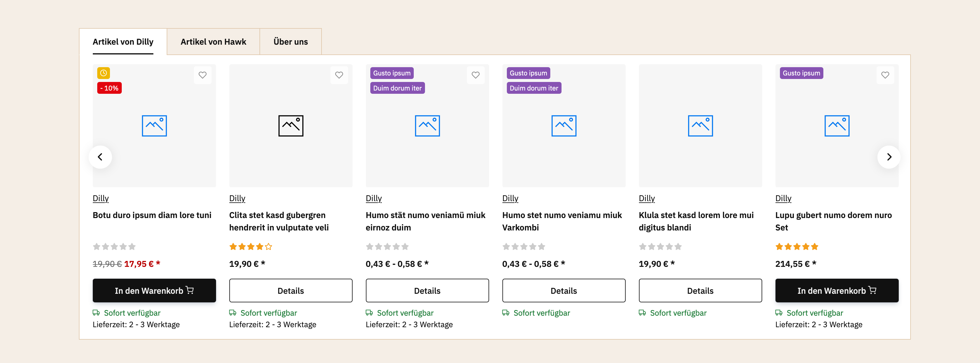Toggle wishlist heart on Lupu gubert product
Image resolution: width=980 pixels, height=363 pixels.
tap(885, 75)
